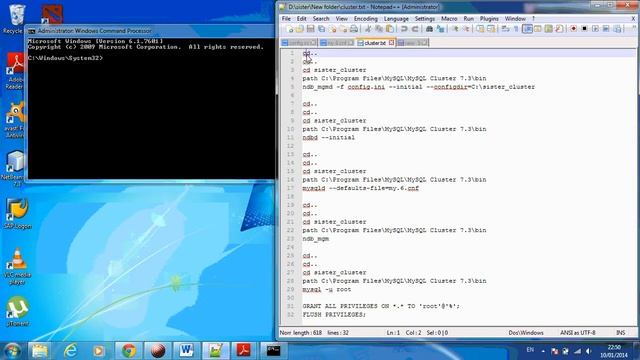Open the Plugins menu
The image size is (640, 360).
coord(489,19)
